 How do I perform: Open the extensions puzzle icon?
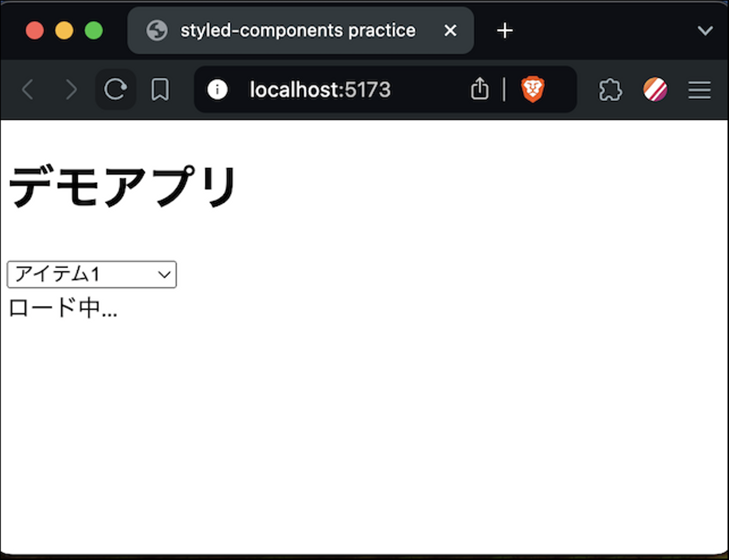(x=610, y=90)
